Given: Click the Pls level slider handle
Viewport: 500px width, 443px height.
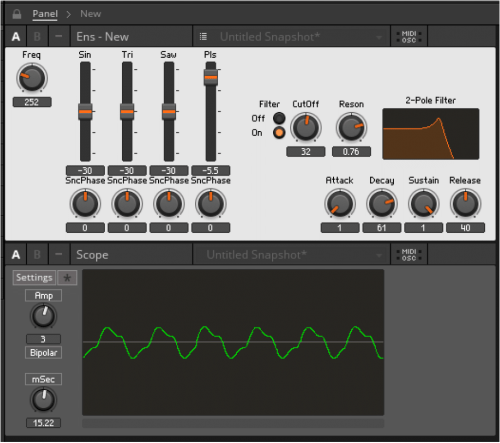Looking at the screenshot, I should 211,77.
